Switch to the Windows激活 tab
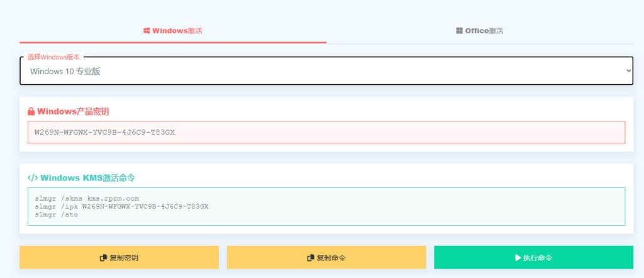The width and height of the screenshot is (644, 278). pos(173,30)
